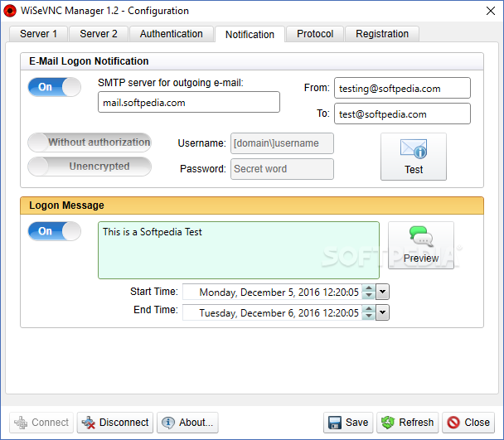This screenshot has width=504, height=440.
Task: Click the About... button label
Action: coord(196,423)
